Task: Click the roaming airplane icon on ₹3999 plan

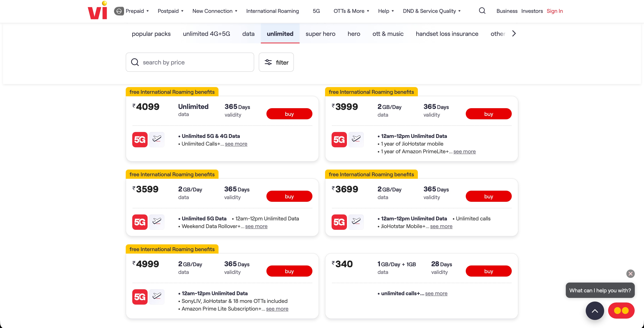Action: tap(356, 139)
